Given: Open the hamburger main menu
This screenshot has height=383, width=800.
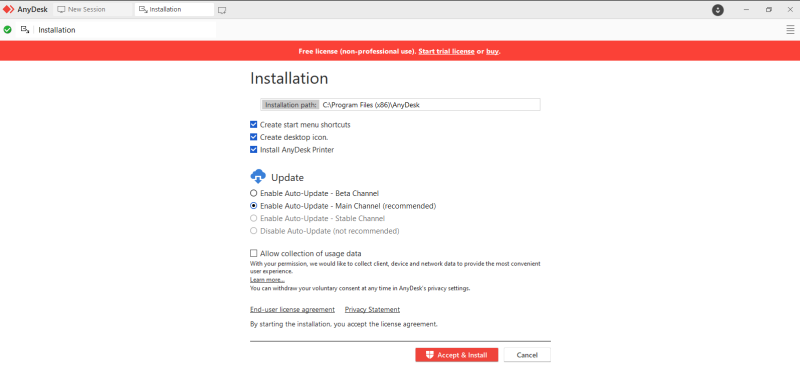Looking at the screenshot, I should (790, 30).
